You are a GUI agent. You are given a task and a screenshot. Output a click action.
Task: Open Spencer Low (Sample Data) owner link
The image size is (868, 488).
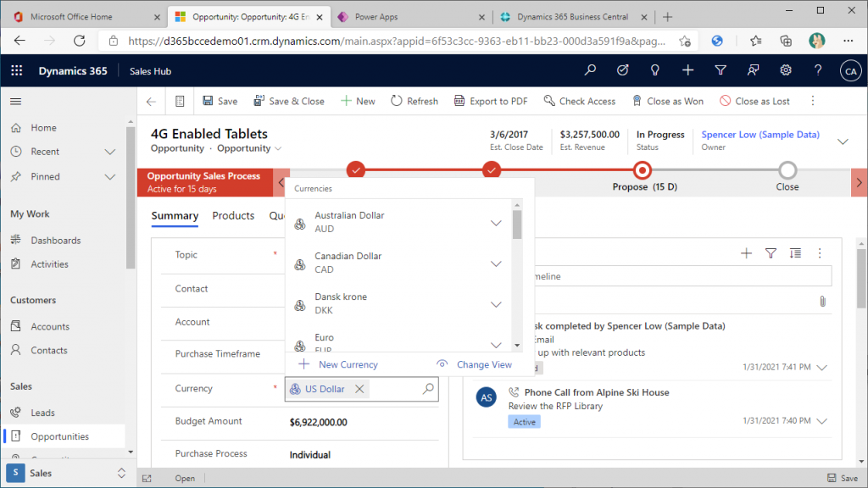click(x=760, y=135)
